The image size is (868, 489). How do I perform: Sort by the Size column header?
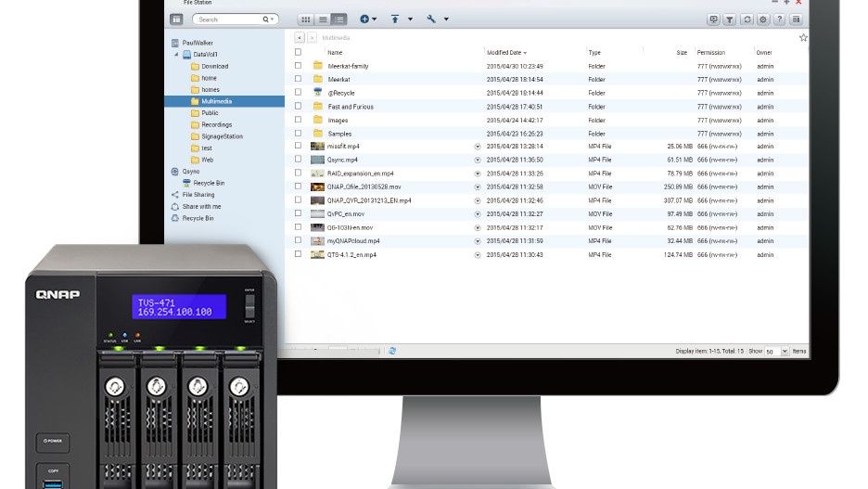point(682,53)
